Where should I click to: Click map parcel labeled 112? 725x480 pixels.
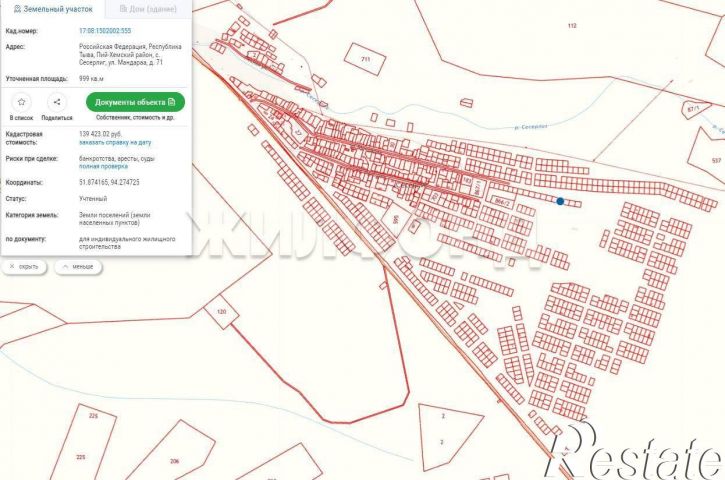(572, 26)
